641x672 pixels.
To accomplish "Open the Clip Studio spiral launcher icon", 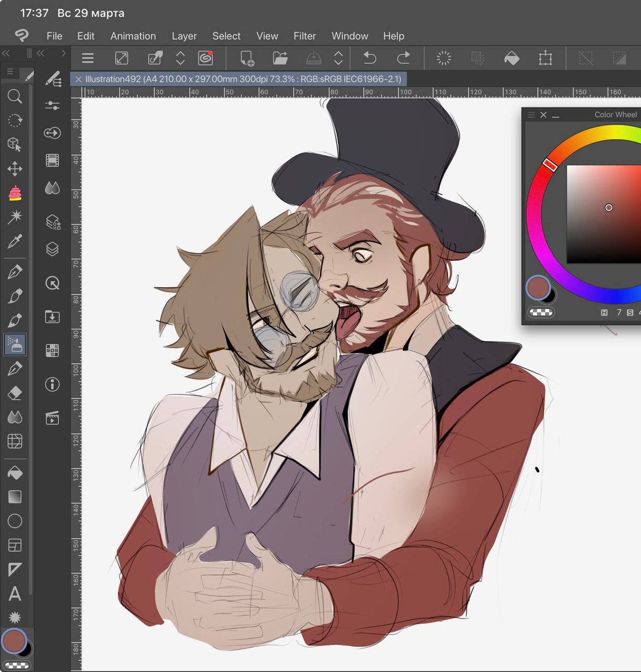I will coord(206,58).
